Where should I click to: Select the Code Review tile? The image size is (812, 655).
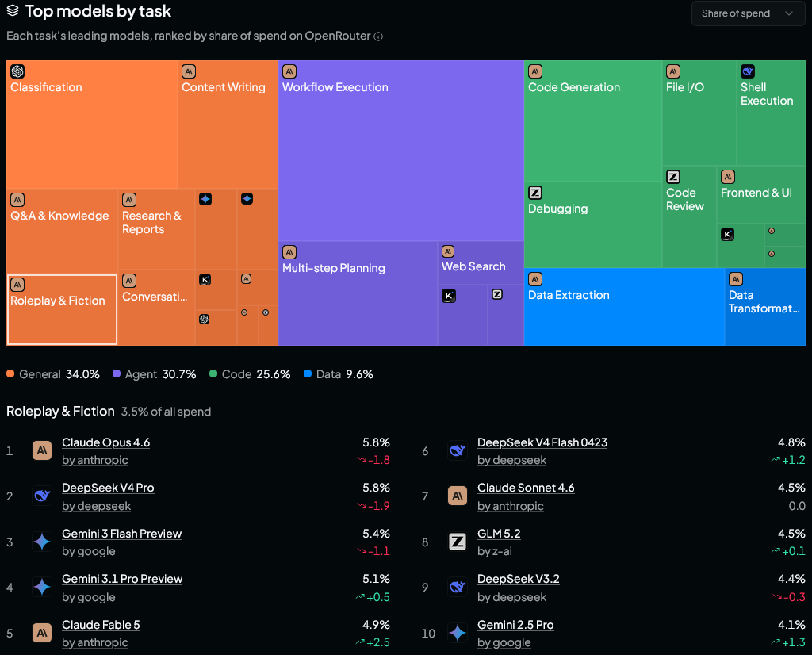point(689,216)
